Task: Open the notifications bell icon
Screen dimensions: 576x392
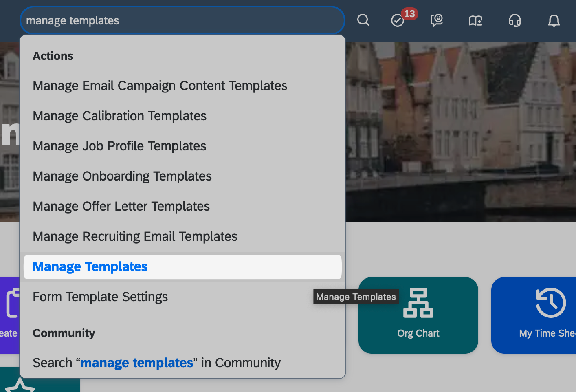Action: coord(554,20)
